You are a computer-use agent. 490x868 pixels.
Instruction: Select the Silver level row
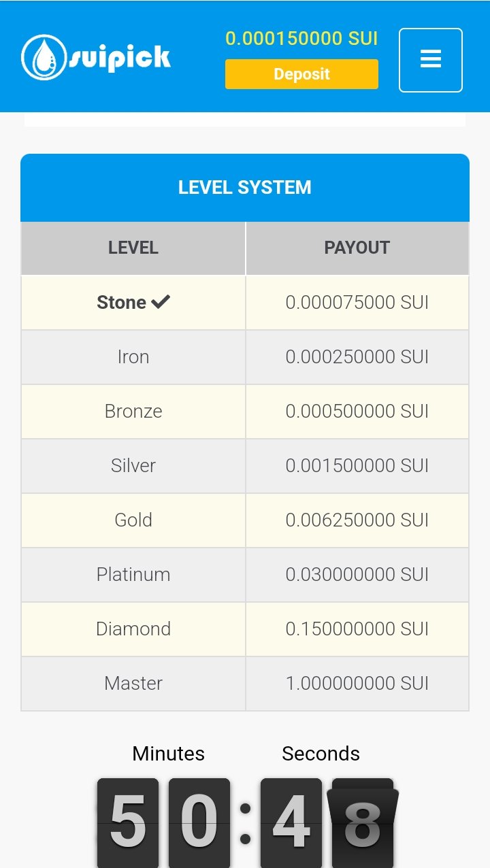tap(133, 465)
